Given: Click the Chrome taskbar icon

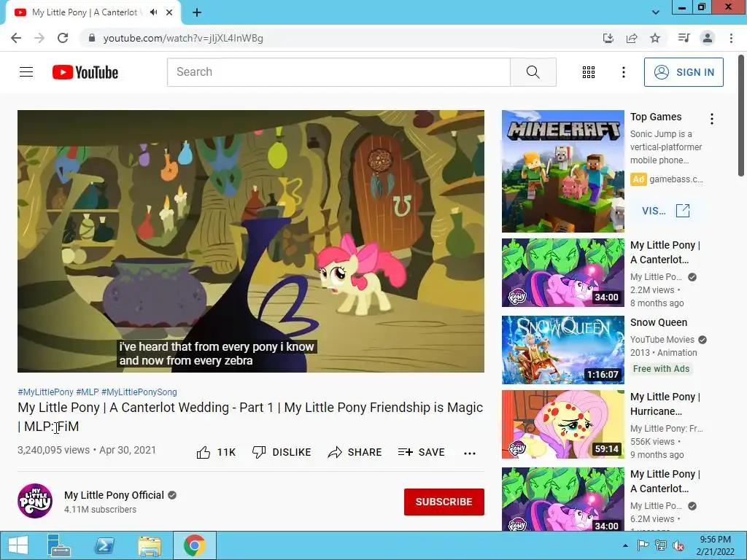Looking at the screenshot, I should point(194,545).
